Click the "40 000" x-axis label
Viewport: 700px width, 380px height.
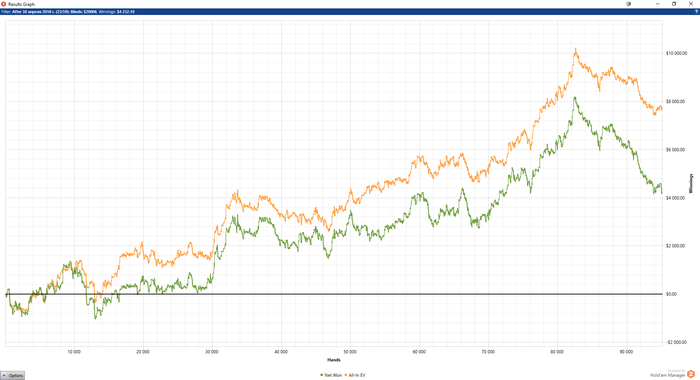281,352
